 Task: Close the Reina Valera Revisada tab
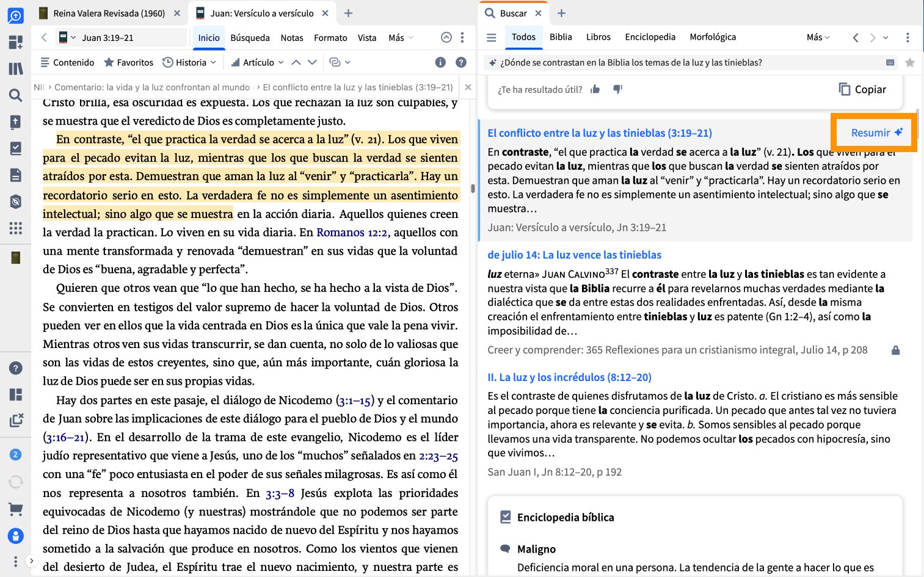pos(177,13)
